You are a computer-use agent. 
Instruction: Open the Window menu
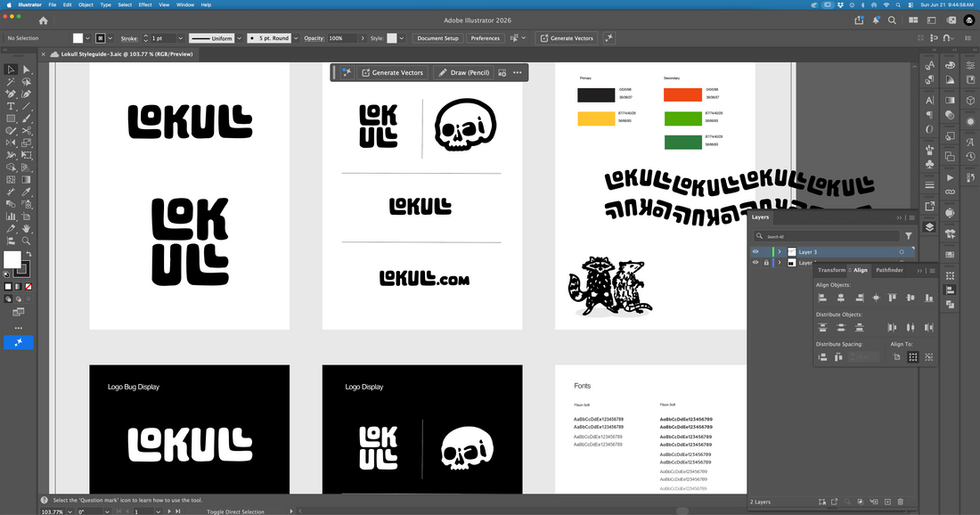click(x=185, y=4)
